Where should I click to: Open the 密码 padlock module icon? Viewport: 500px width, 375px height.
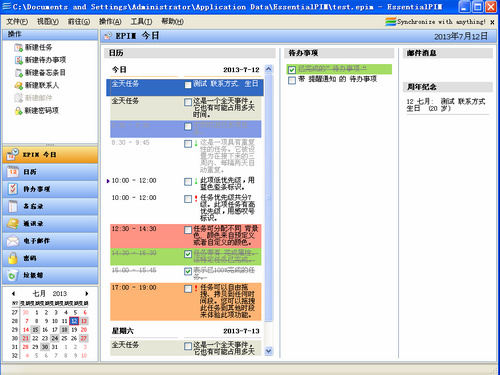(13, 258)
